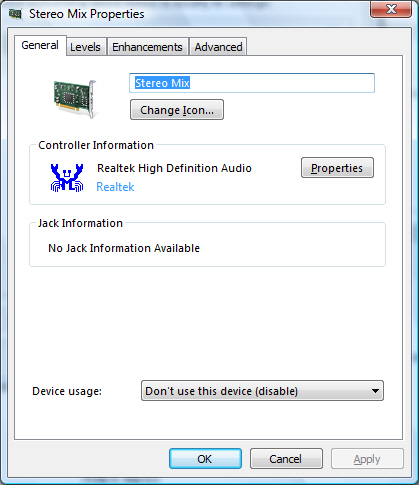The width and height of the screenshot is (419, 485).
Task: Follow the Realtek hyperlink
Action: [115, 187]
